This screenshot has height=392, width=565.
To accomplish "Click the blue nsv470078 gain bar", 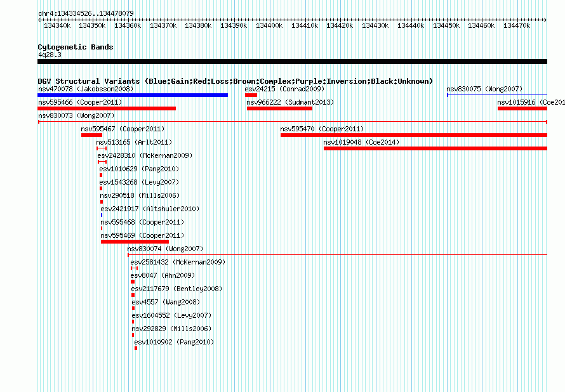I will coord(133,95).
